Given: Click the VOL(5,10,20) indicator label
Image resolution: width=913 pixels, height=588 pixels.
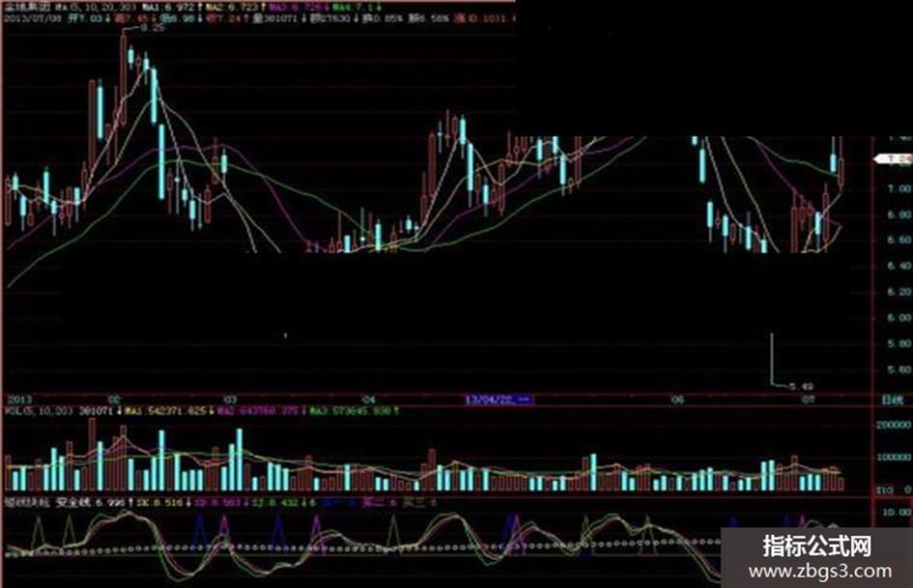Looking at the screenshot, I should (39, 411).
